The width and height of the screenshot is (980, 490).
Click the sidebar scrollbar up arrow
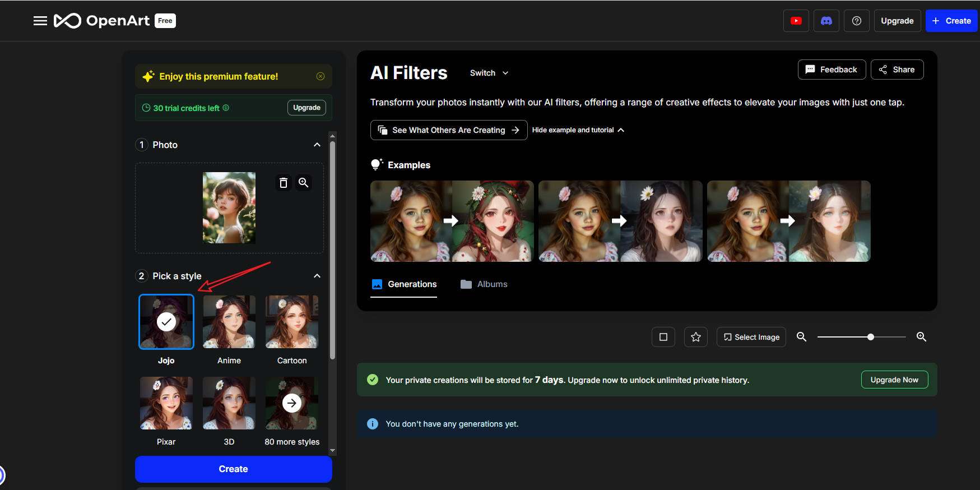pos(333,136)
